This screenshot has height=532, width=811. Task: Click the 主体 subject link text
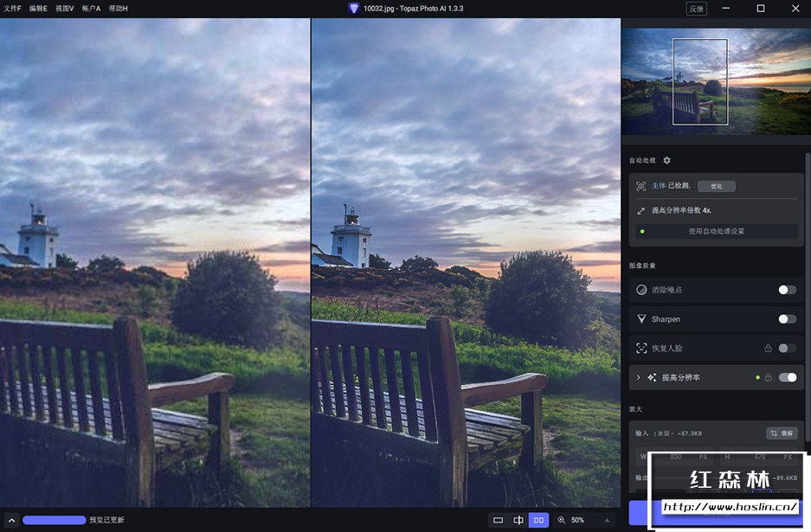click(x=659, y=186)
